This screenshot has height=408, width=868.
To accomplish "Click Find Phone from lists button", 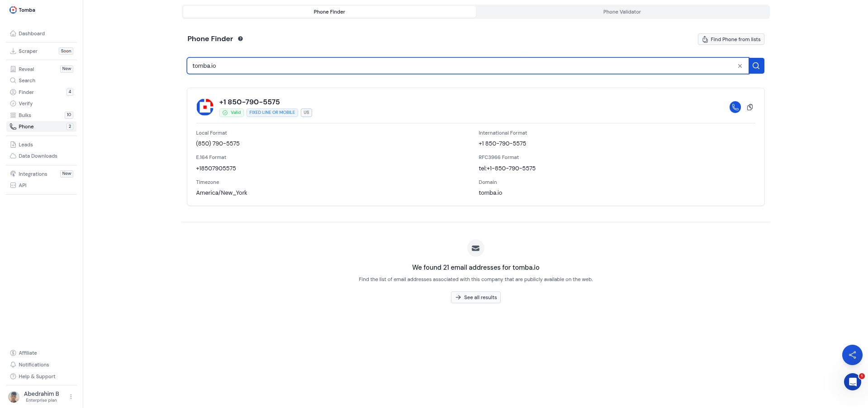I will (x=730, y=39).
